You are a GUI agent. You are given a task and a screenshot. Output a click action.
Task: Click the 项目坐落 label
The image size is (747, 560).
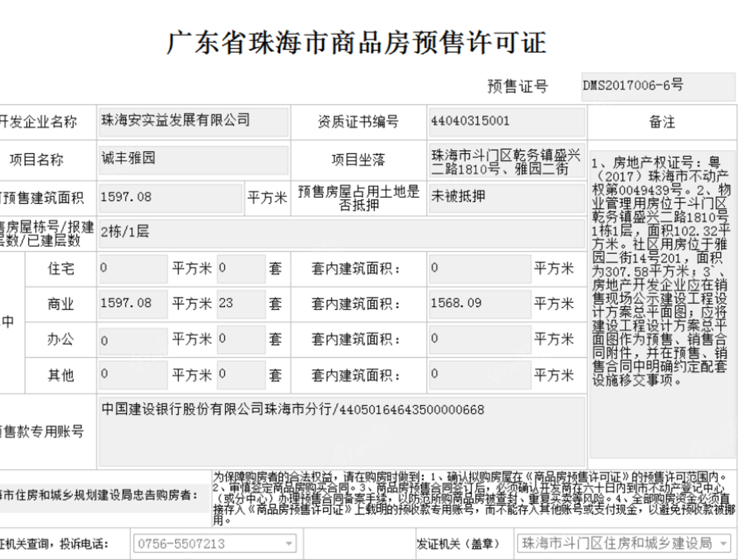click(358, 161)
